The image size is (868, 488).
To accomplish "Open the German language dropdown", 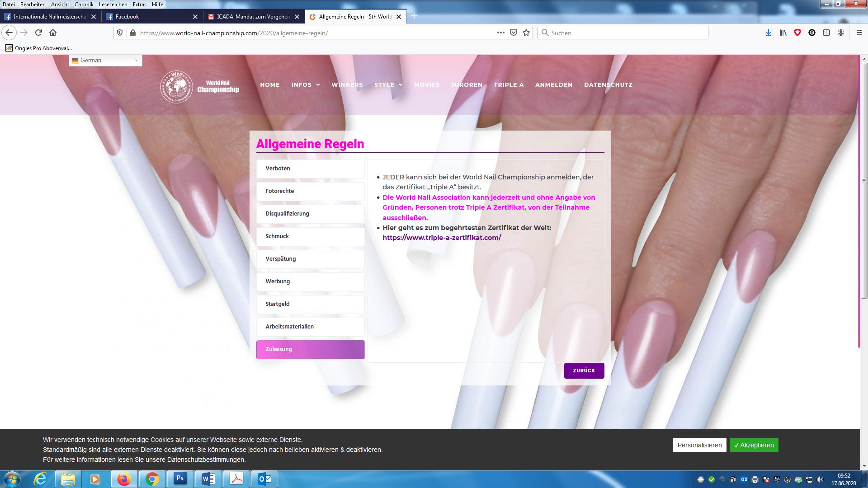I will click(105, 60).
